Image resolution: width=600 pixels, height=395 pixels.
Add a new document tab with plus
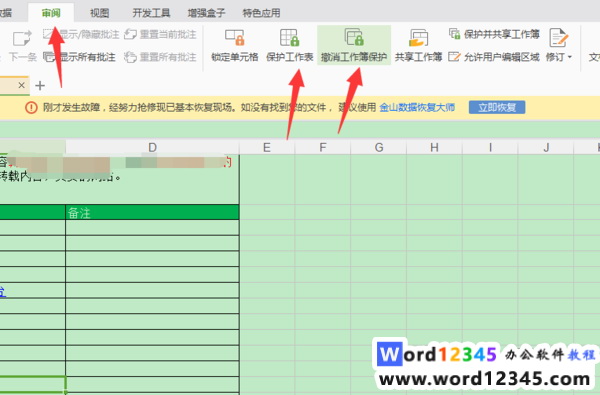coord(40,85)
